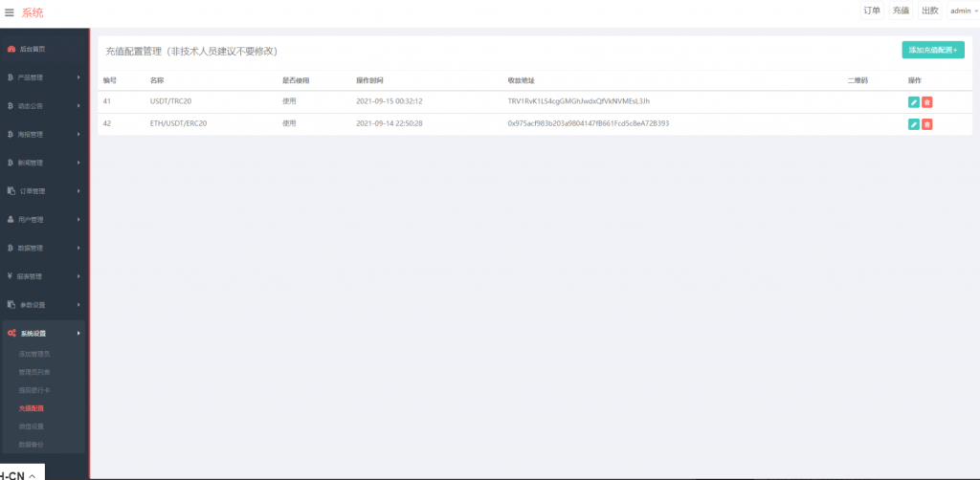The image size is (980, 480).
Task: Edit the ETH/USDT/ERC20 configuration row
Action: point(913,124)
